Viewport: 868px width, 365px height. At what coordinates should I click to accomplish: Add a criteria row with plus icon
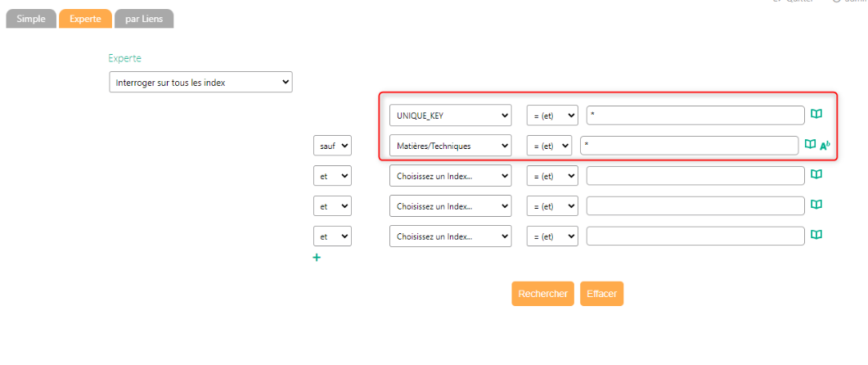point(317,258)
